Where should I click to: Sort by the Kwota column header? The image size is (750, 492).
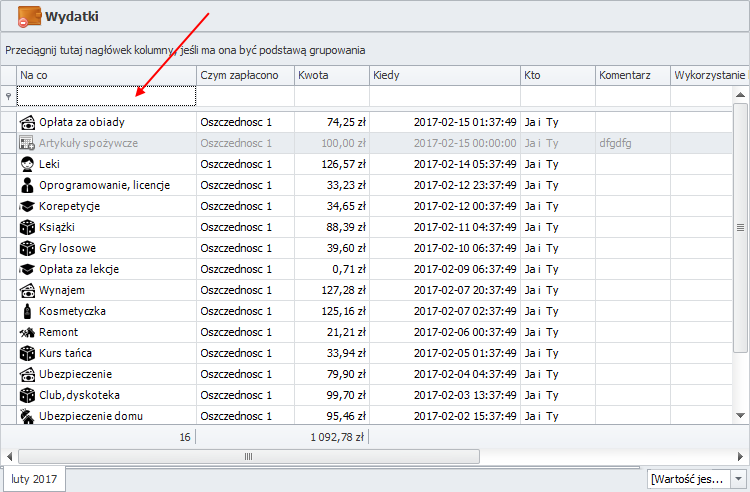tap(331, 75)
